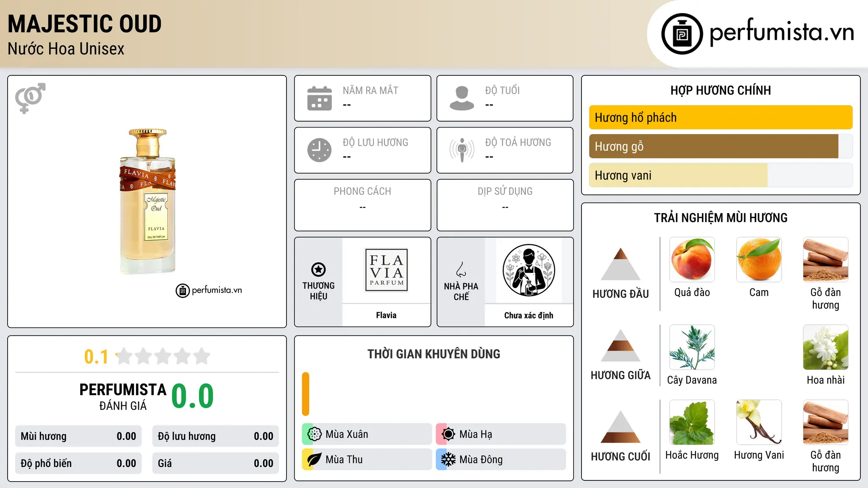Open the perfumista.vn site name in header

click(x=782, y=32)
